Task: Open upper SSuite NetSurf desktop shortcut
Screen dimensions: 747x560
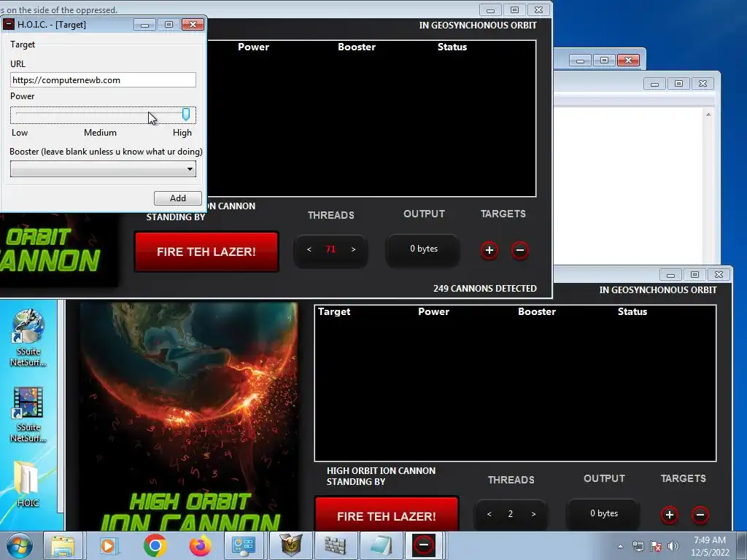Action: coord(28,338)
